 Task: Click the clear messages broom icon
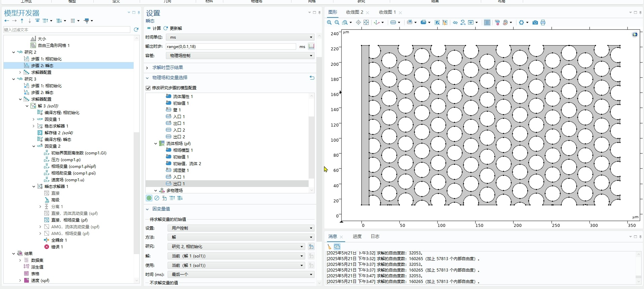pyautogui.click(x=329, y=247)
